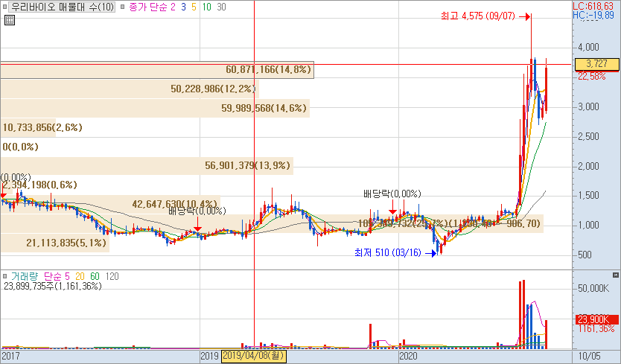
Task: Toggle the square marker before 거래량
Action: coord(4,276)
